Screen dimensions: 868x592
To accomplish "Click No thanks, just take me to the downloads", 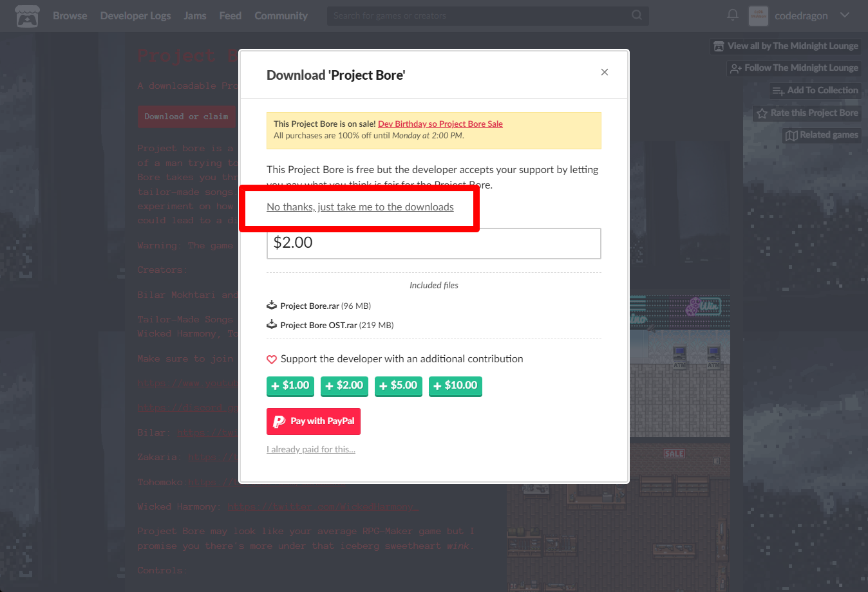I will tap(360, 207).
